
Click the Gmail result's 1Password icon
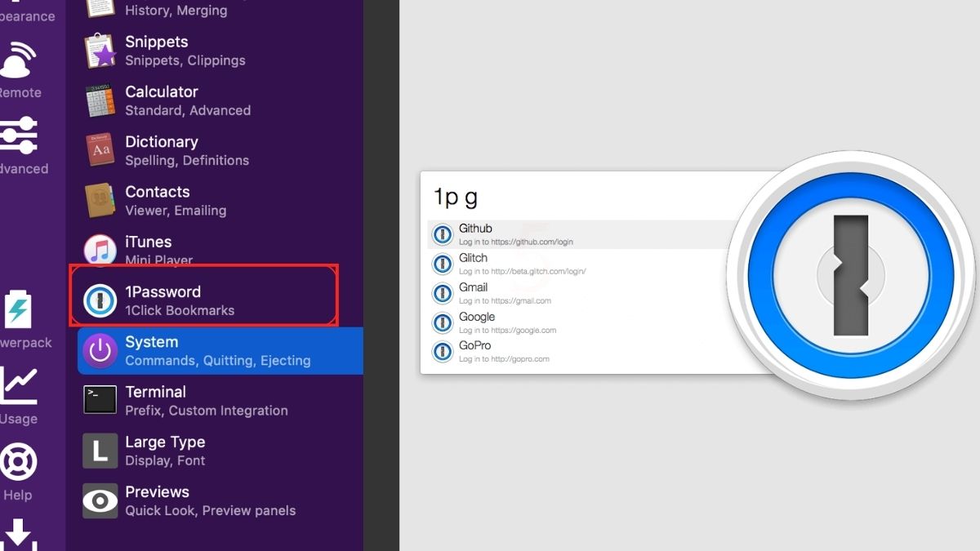point(443,293)
